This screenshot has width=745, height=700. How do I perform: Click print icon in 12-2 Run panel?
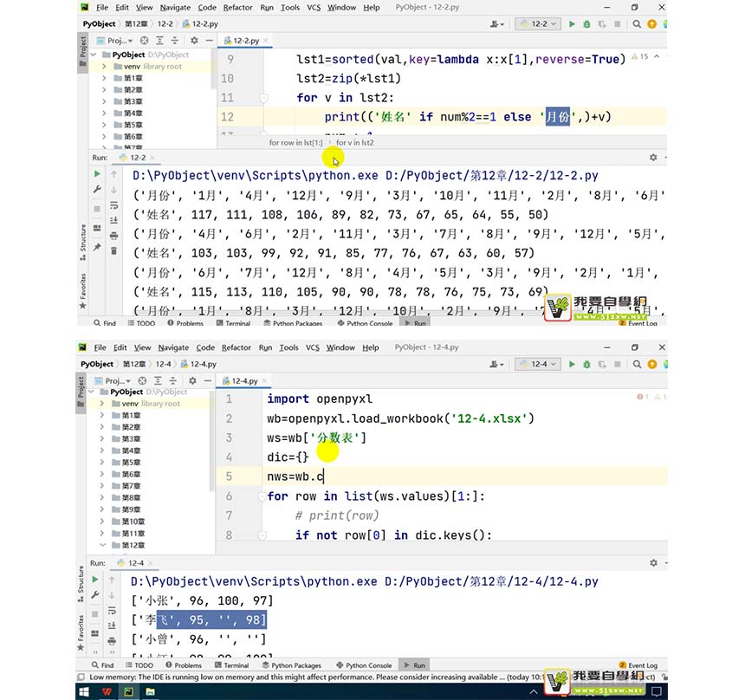pos(114,236)
